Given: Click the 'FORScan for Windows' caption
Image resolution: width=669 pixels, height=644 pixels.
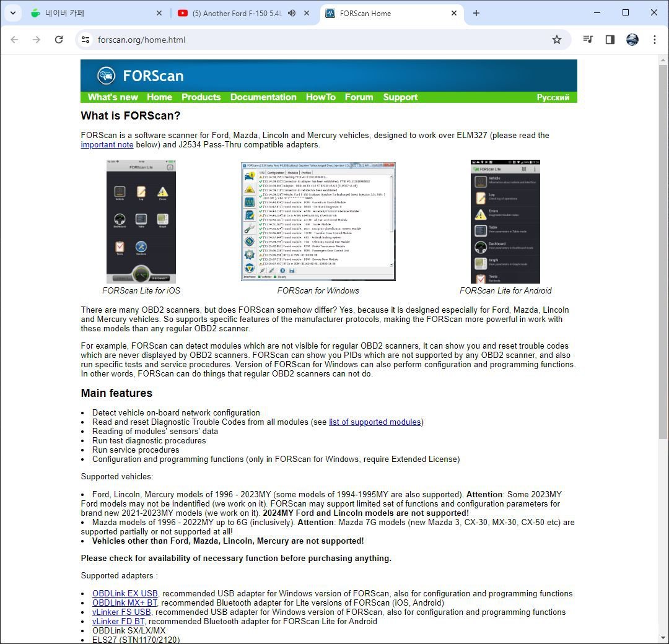Looking at the screenshot, I should [318, 291].
